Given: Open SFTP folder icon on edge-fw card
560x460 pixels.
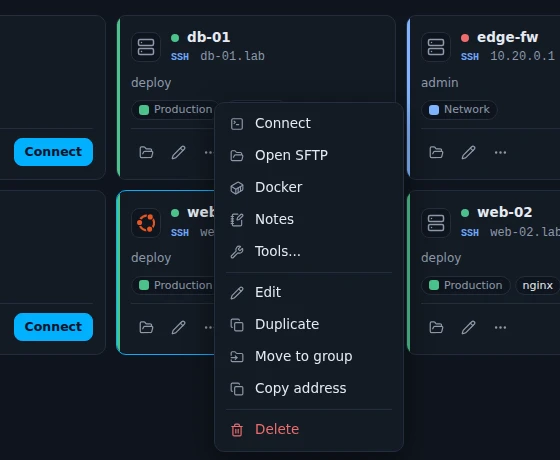Looking at the screenshot, I should pos(436,152).
